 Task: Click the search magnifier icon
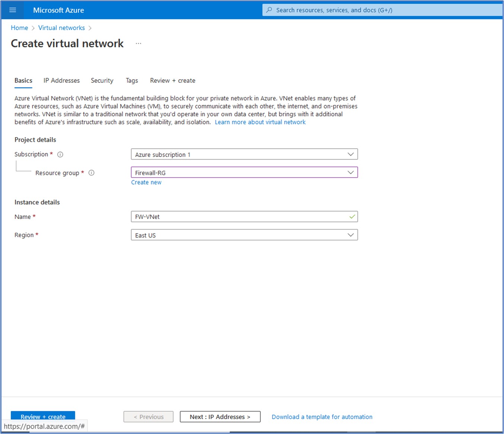pos(269,10)
